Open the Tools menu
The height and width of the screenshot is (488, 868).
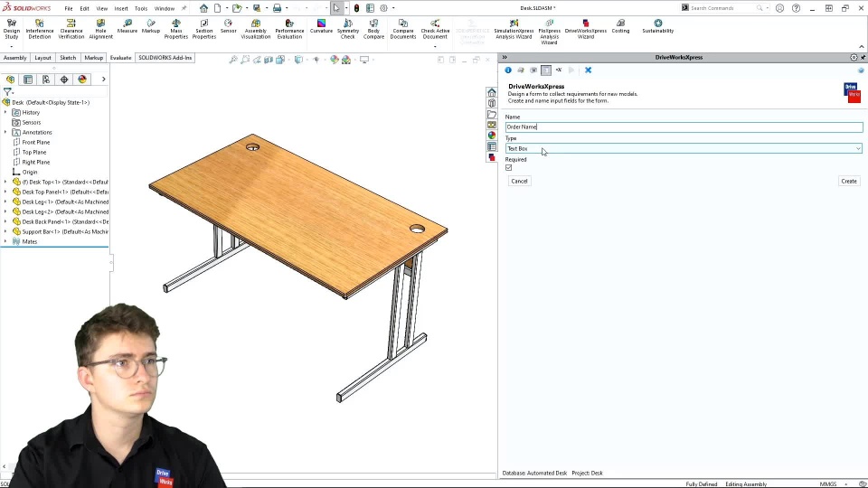[x=141, y=8]
